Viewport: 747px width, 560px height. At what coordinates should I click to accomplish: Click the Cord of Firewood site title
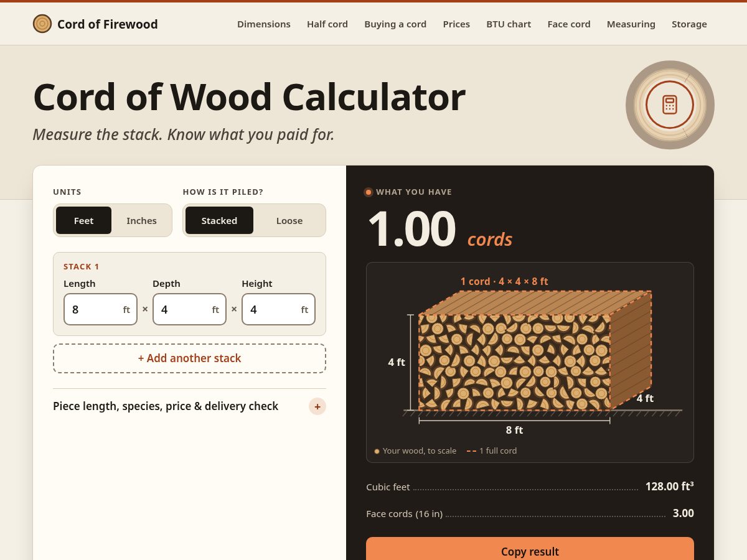[x=108, y=24]
